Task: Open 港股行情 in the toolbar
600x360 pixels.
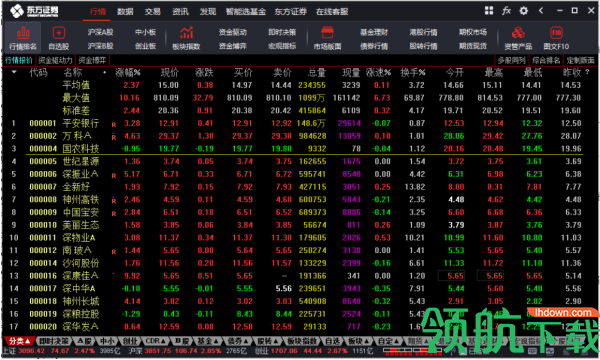Action: (423, 32)
